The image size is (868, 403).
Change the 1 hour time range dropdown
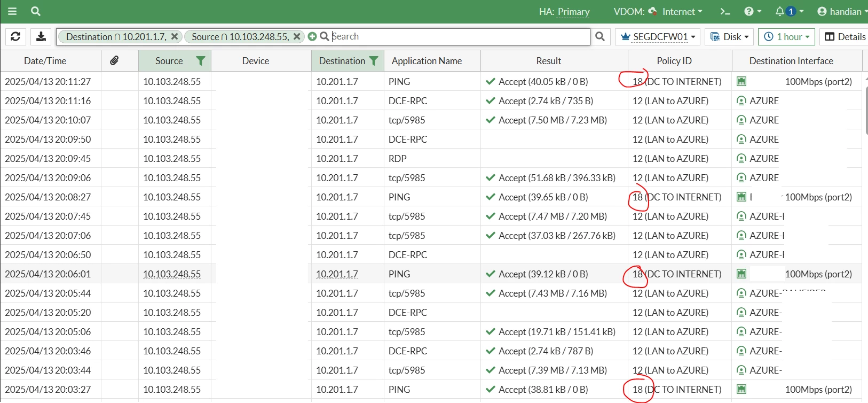(x=786, y=37)
